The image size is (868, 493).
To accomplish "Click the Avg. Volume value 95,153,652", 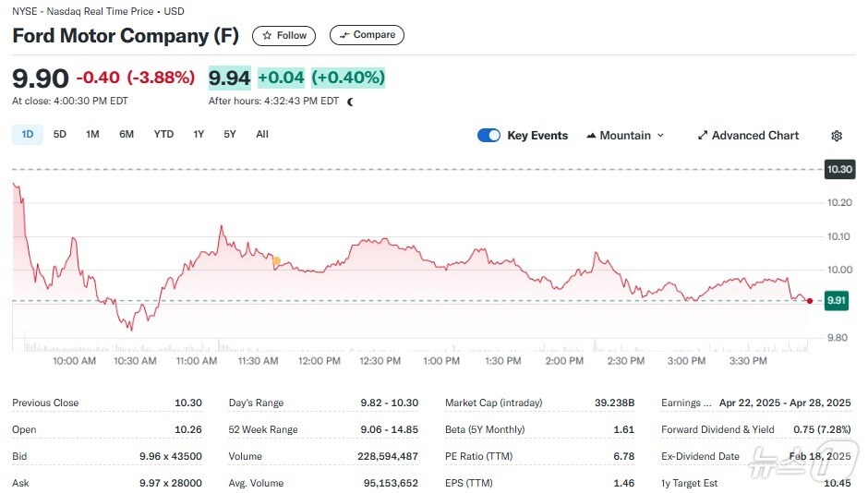I will pyautogui.click(x=391, y=483).
